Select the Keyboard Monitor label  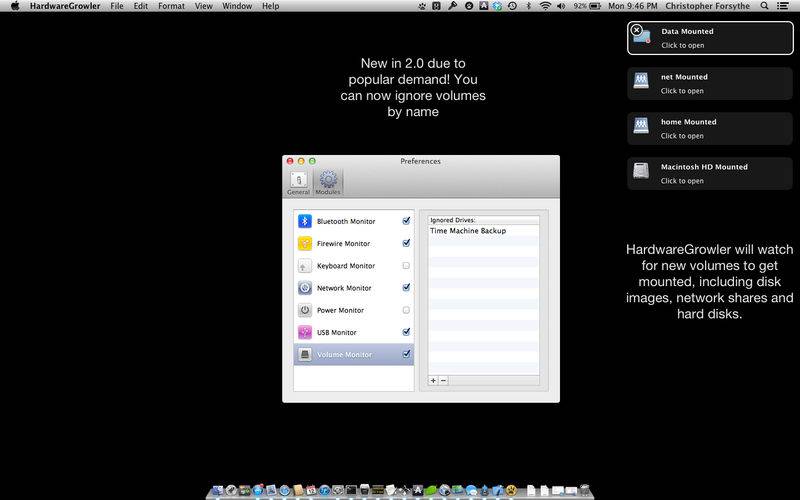[346, 266]
